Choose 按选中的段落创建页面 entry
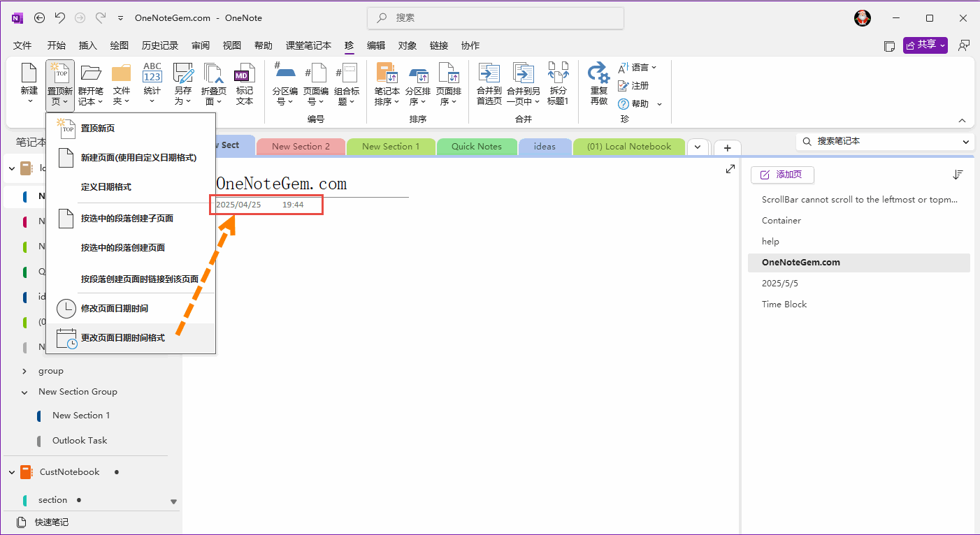This screenshot has width=980, height=535. [131, 248]
